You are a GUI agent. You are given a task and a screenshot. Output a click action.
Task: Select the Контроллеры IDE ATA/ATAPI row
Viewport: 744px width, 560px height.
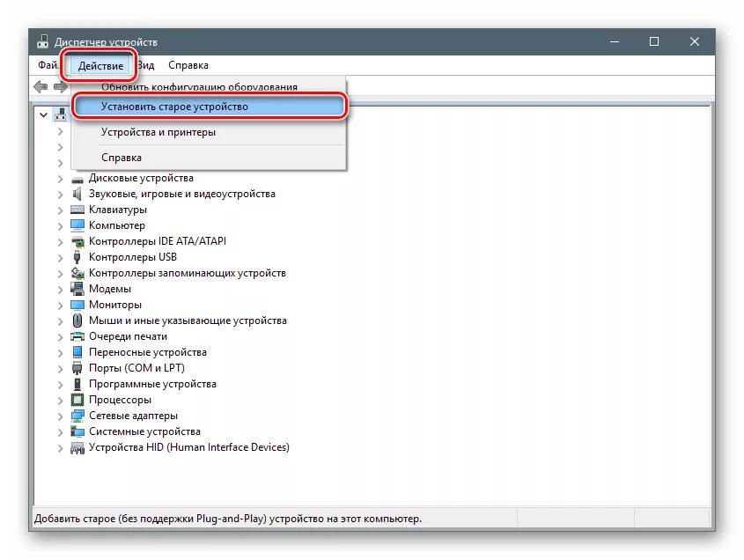click(157, 241)
